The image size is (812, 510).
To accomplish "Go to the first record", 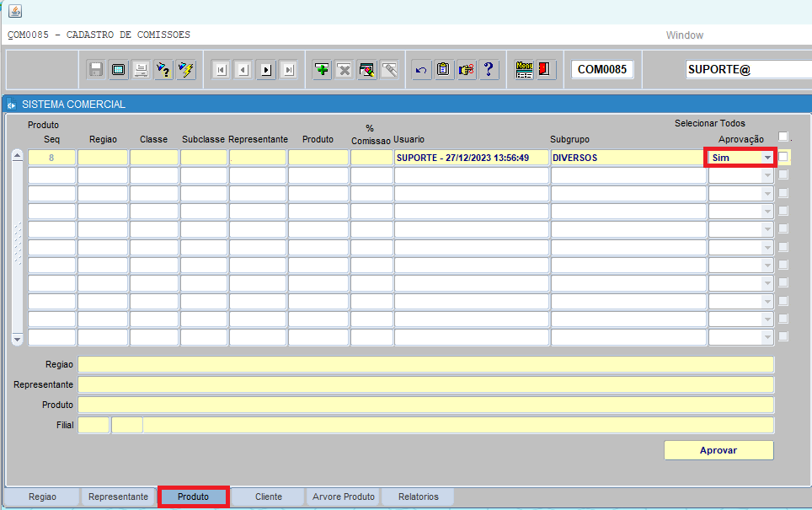I will tap(222, 69).
